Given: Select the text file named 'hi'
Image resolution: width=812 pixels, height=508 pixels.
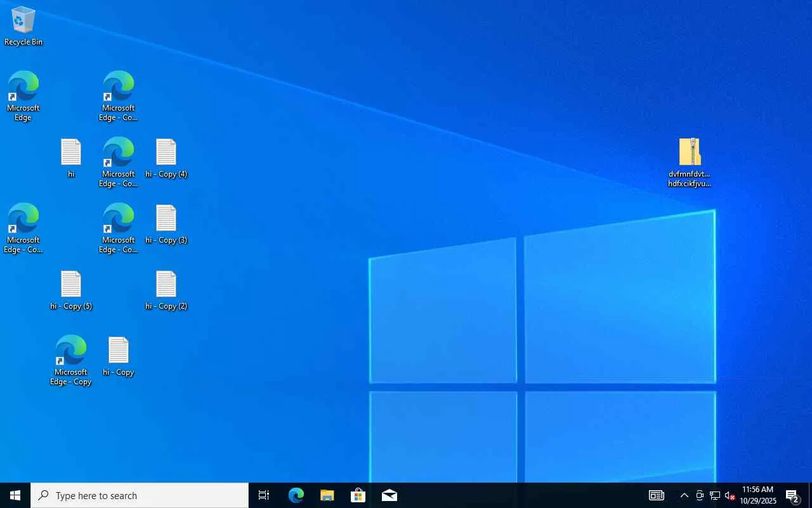Looking at the screenshot, I should coord(71,158).
